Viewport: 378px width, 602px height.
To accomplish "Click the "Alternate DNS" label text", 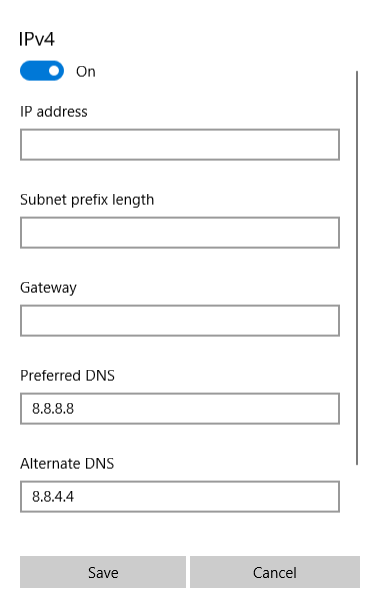I will tap(67, 463).
